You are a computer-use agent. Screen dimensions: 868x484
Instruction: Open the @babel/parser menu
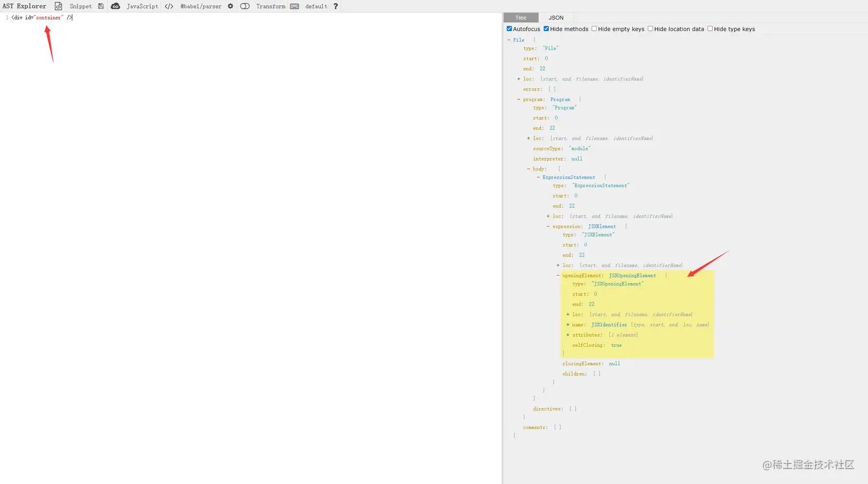point(201,6)
